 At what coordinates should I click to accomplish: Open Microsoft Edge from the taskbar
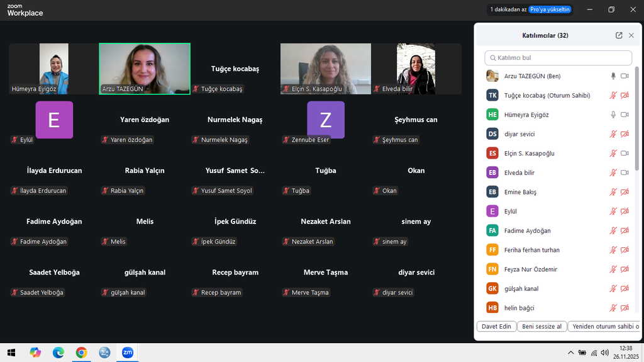click(x=58, y=353)
